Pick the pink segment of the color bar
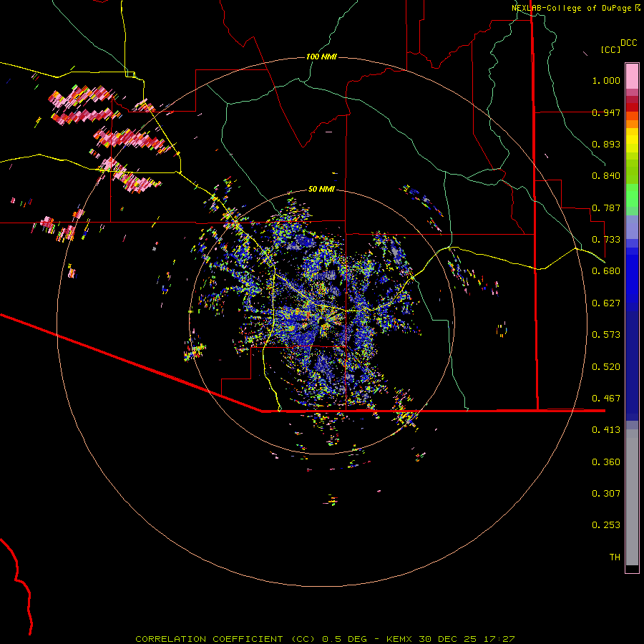Screen dimensions: 644x644 click(x=632, y=77)
